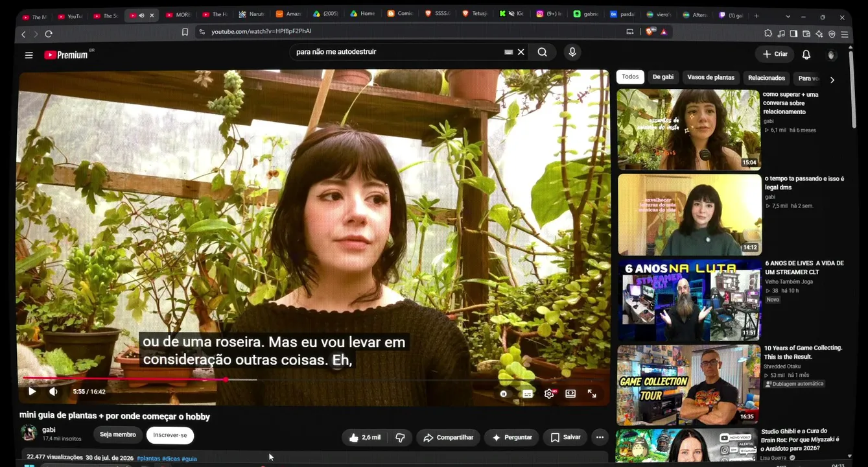Open the browser main menu icon
Image resolution: width=868 pixels, height=467 pixels.
(x=845, y=34)
